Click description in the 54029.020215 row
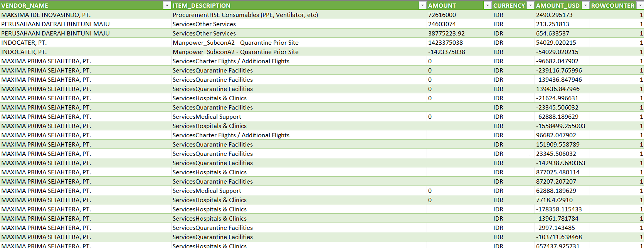This screenshot has width=644, height=248. [x=299, y=42]
